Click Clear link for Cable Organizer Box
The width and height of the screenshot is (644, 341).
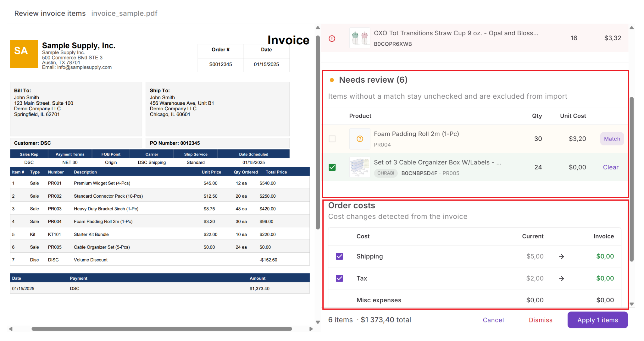pyautogui.click(x=610, y=167)
